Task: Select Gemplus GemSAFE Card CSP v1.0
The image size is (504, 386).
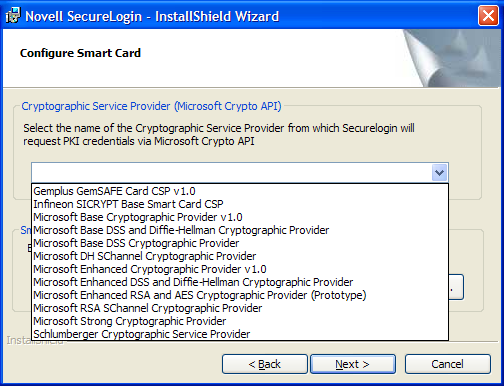Action: [x=240, y=191]
